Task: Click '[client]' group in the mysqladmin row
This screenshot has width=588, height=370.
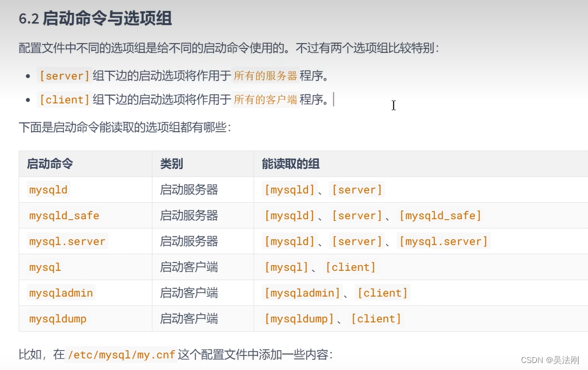Action: (382, 293)
